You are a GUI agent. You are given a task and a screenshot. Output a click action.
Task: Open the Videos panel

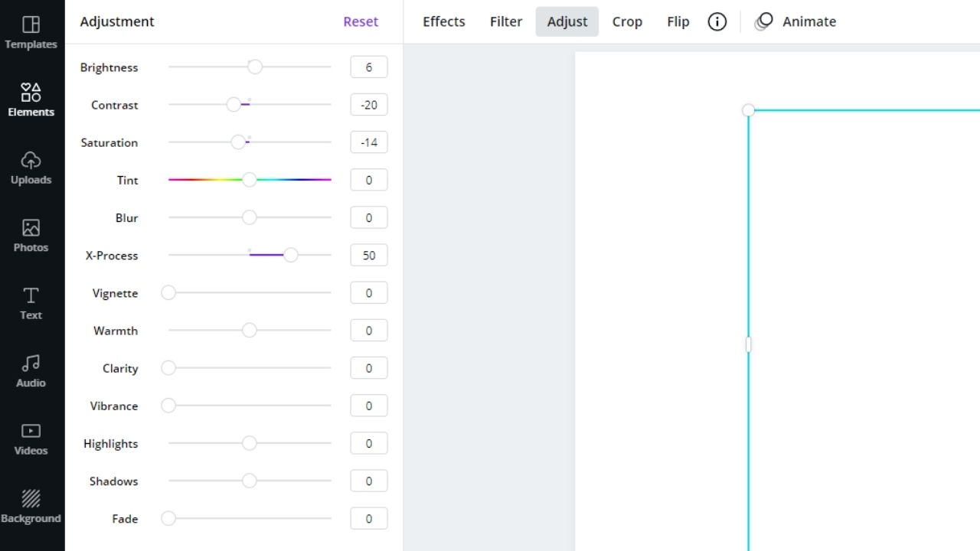pos(31,439)
